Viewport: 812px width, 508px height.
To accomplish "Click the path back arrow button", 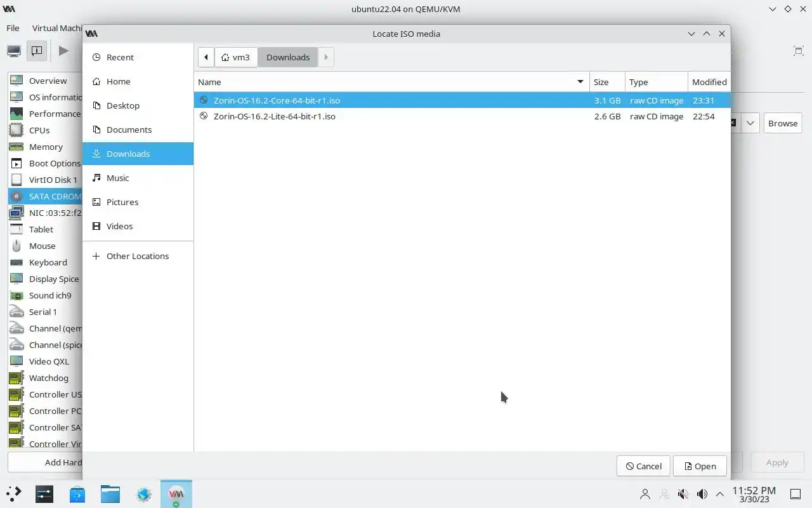I will 206,57.
